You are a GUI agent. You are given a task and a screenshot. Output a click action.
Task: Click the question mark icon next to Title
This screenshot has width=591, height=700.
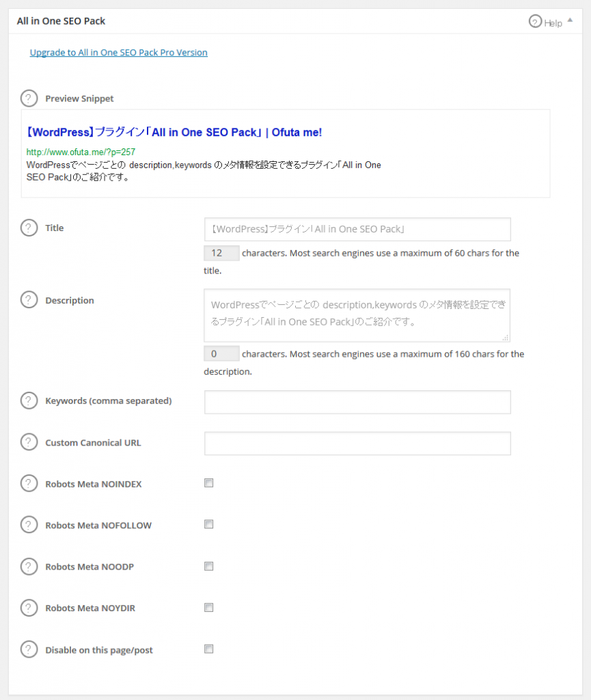29,228
